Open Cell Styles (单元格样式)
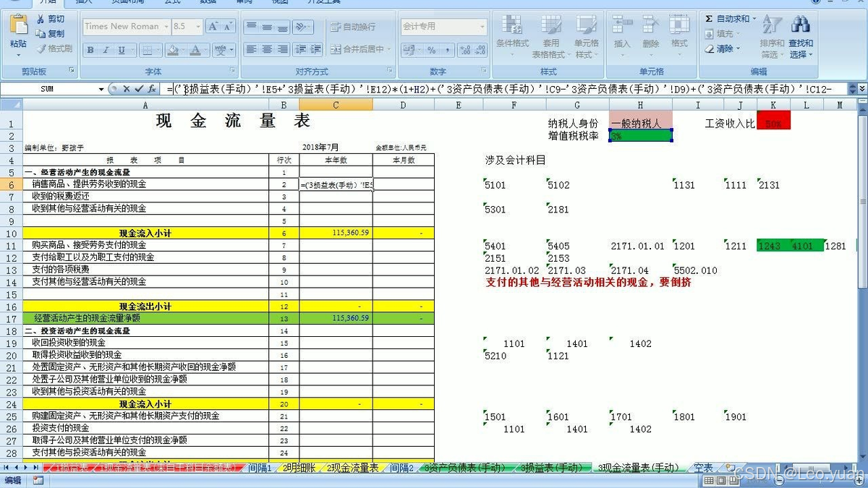The width and height of the screenshot is (868, 488). pyautogui.click(x=587, y=36)
